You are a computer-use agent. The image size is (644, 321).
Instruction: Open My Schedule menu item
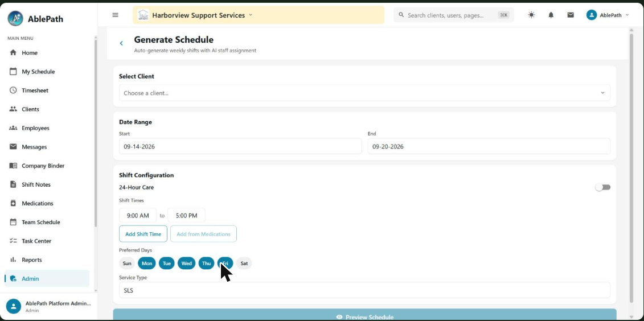click(47, 71)
